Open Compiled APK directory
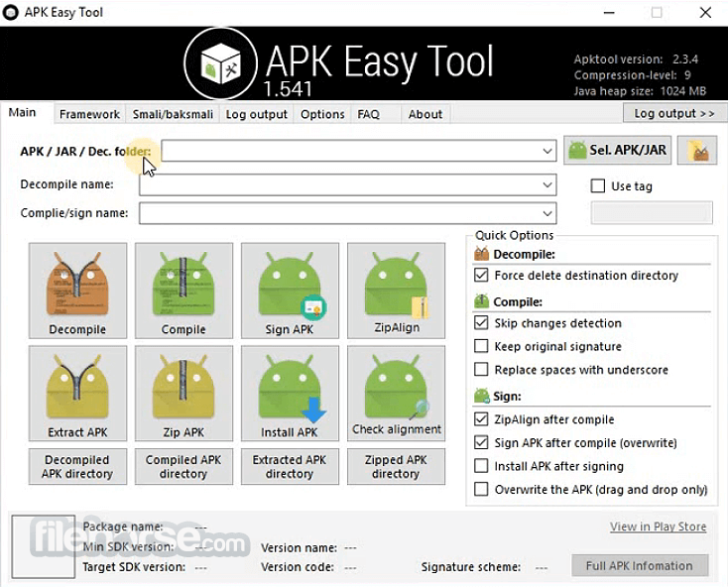Image resolution: width=728 pixels, height=587 pixels. pos(183,467)
